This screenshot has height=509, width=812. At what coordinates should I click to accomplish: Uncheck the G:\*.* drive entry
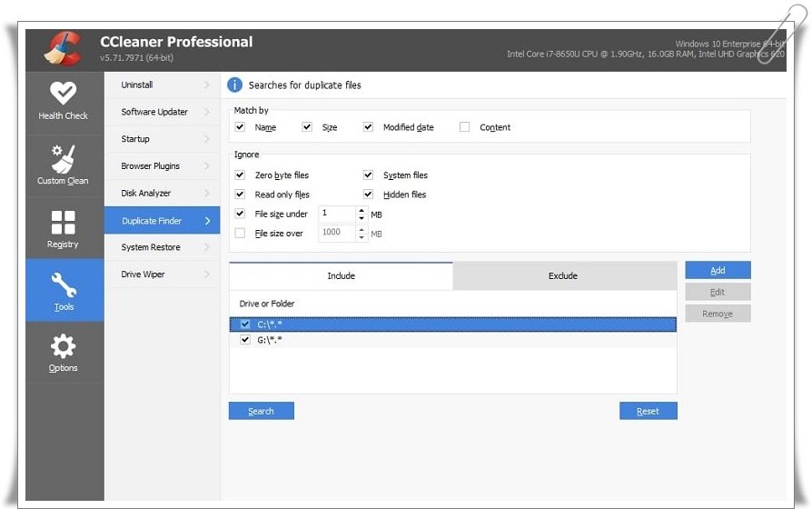245,340
